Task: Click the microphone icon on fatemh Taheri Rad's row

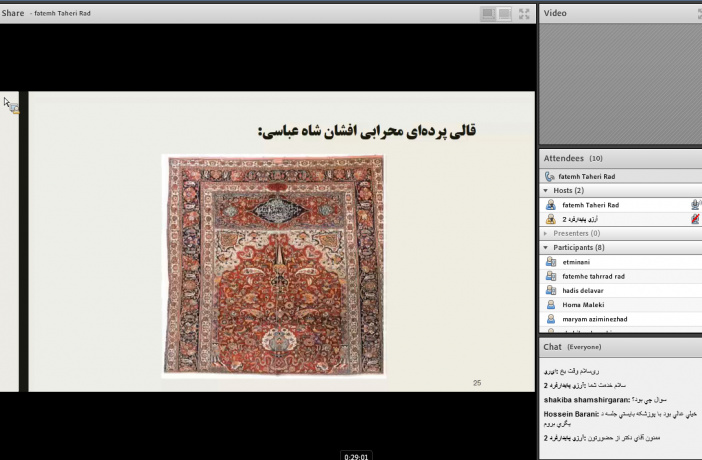Action: tap(694, 204)
